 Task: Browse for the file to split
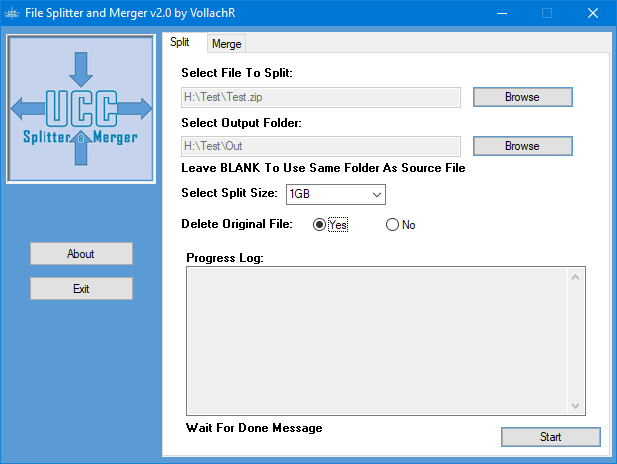click(x=523, y=97)
